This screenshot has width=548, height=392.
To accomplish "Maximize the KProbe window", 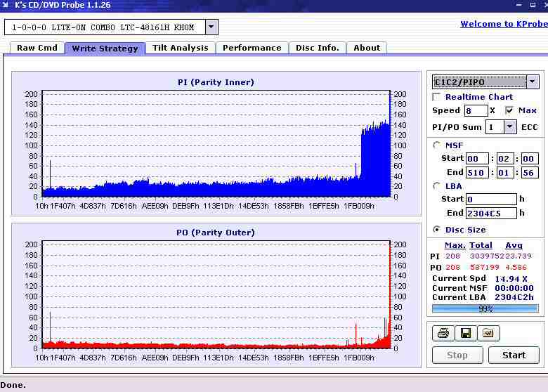I will click(x=533, y=5).
